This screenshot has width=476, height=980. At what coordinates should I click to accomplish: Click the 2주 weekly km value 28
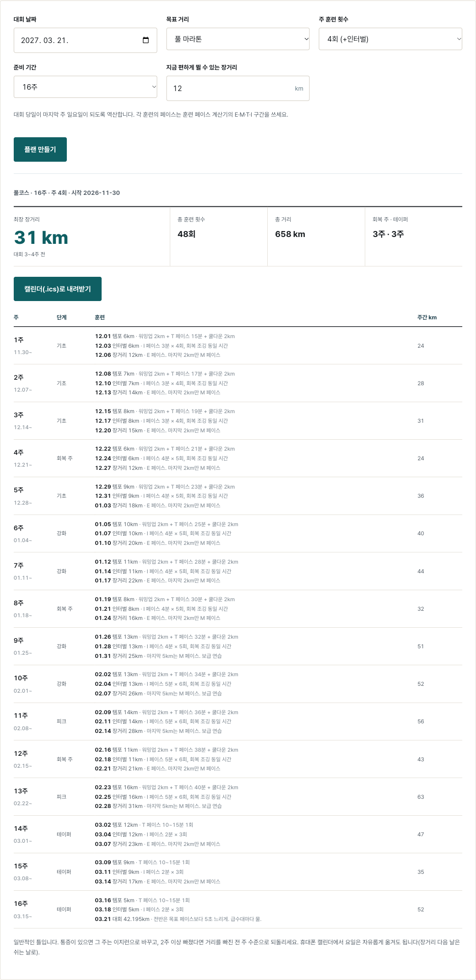421,383
